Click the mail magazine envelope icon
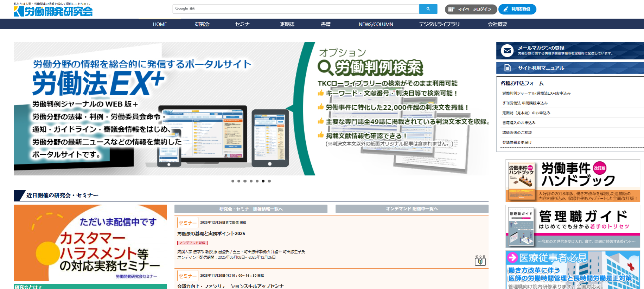 pyautogui.click(x=507, y=51)
